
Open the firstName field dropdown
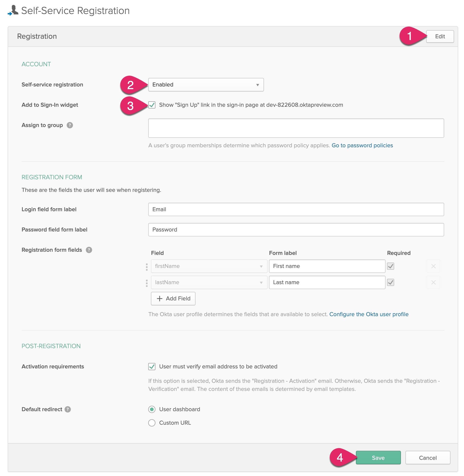click(x=209, y=266)
